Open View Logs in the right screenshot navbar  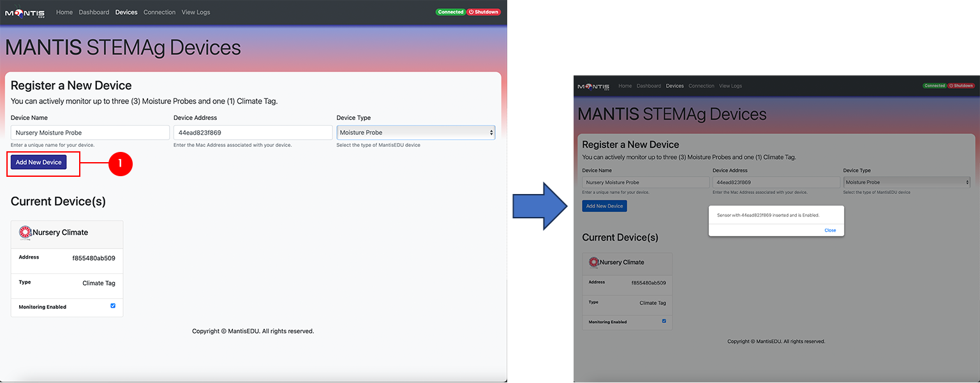(731, 86)
